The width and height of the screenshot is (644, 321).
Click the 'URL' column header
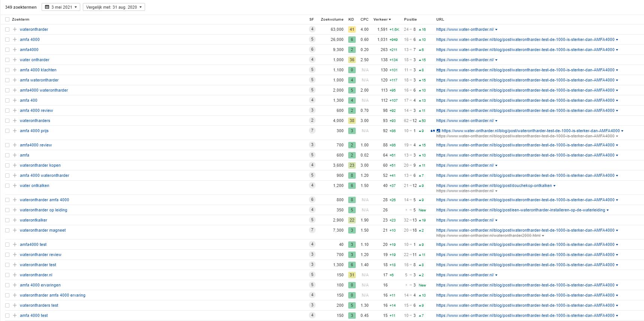pyautogui.click(x=440, y=19)
